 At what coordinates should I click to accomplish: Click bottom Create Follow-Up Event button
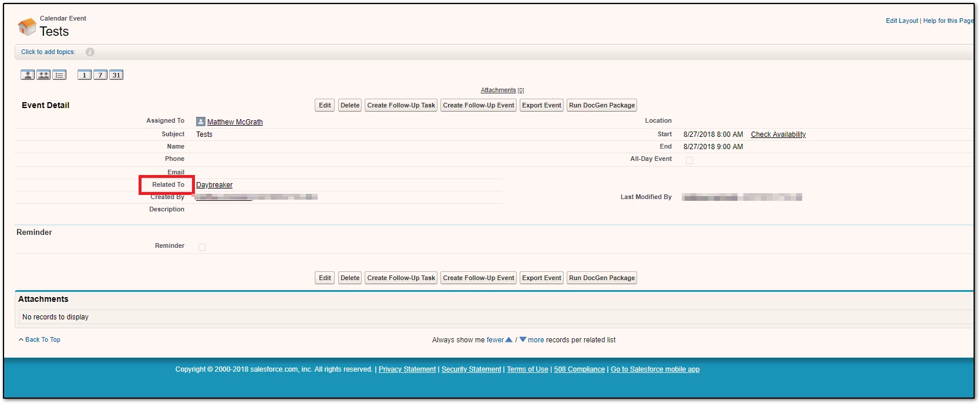point(479,278)
